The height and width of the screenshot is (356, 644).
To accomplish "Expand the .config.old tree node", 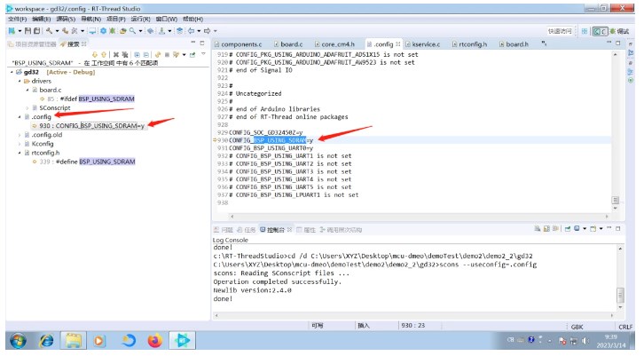I will click(x=20, y=135).
